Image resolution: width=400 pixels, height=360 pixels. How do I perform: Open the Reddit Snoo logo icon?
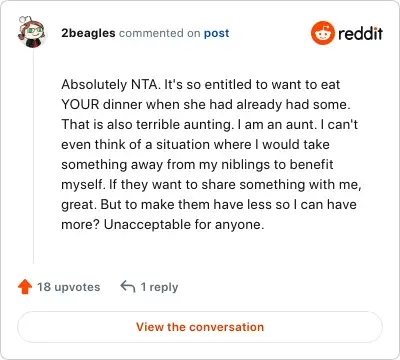(x=322, y=33)
